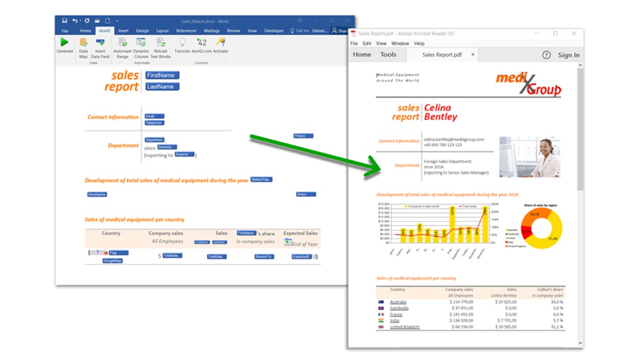Image resolution: width=639 pixels, height=364 pixels.
Task: Click Acrobat Reader help question-mark icon
Action: (x=546, y=55)
